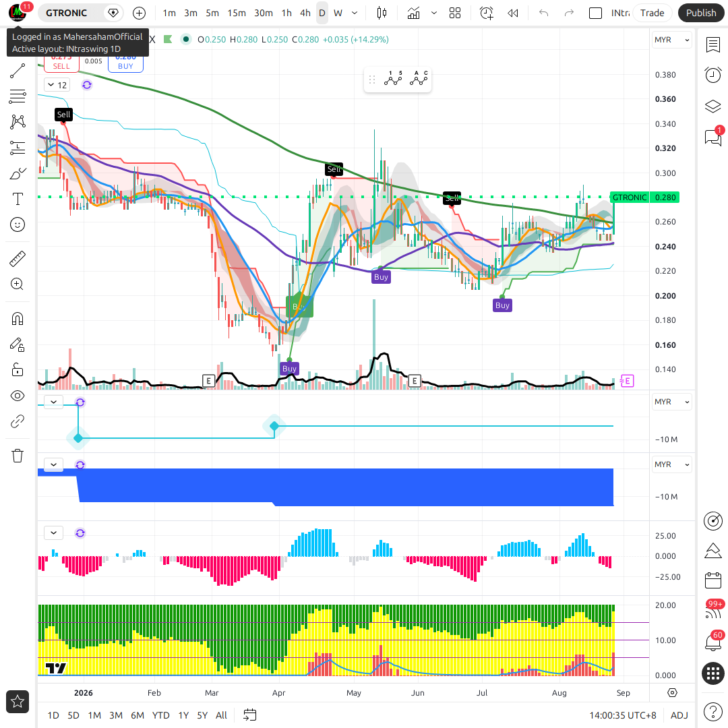Collapse the third pane indicator legend
Viewport: 728px width, 728px height.
54,464
